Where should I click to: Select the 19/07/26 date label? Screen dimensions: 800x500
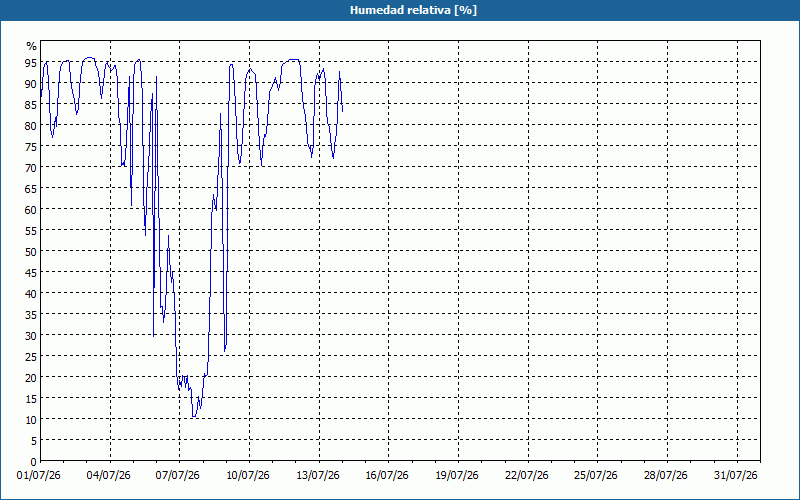[x=457, y=476]
